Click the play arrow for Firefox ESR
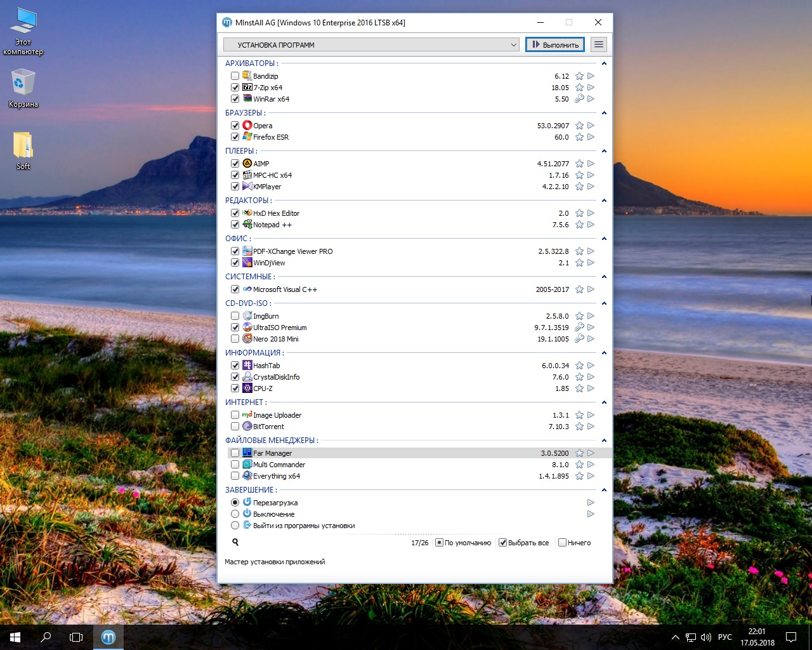812x650 pixels. (x=591, y=137)
